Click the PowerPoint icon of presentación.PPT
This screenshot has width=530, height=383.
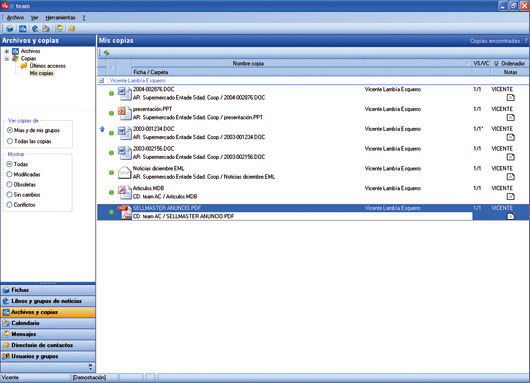pos(124,113)
